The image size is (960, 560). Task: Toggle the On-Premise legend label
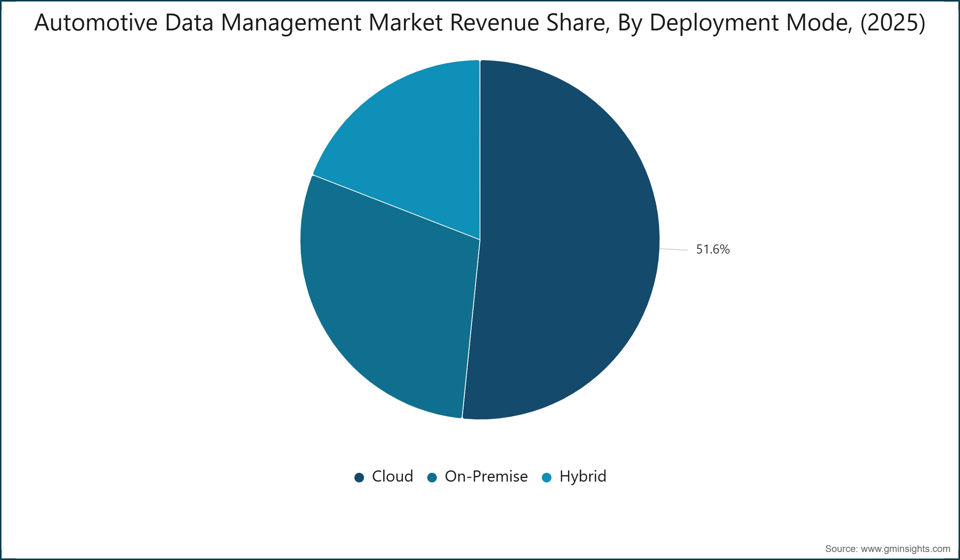click(486, 476)
